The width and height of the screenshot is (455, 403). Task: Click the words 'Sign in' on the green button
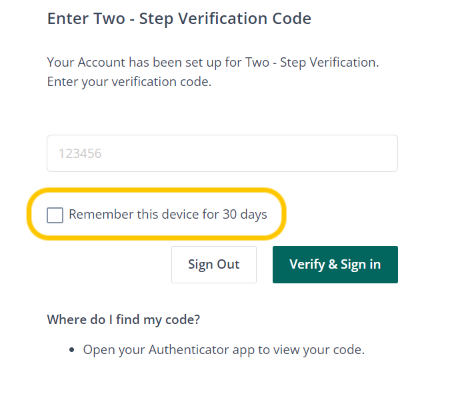(x=361, y=265)
